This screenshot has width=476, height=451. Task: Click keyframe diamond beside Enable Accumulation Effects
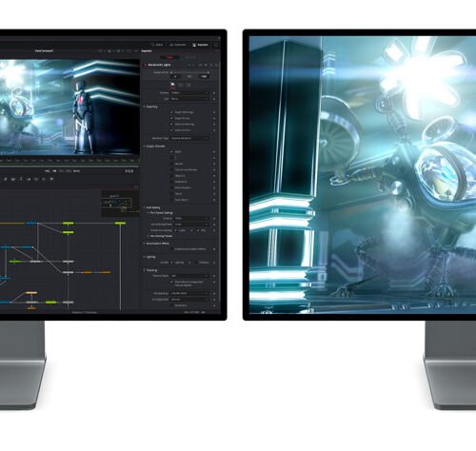[214, 249]
